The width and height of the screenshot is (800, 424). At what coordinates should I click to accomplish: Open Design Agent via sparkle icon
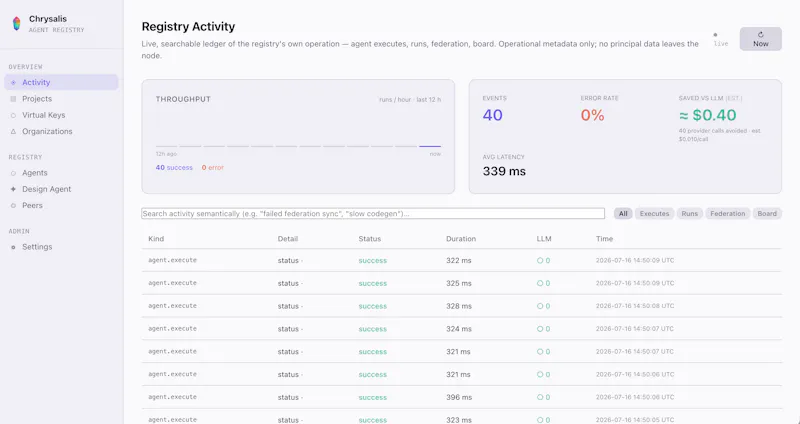tap(13, 189)
